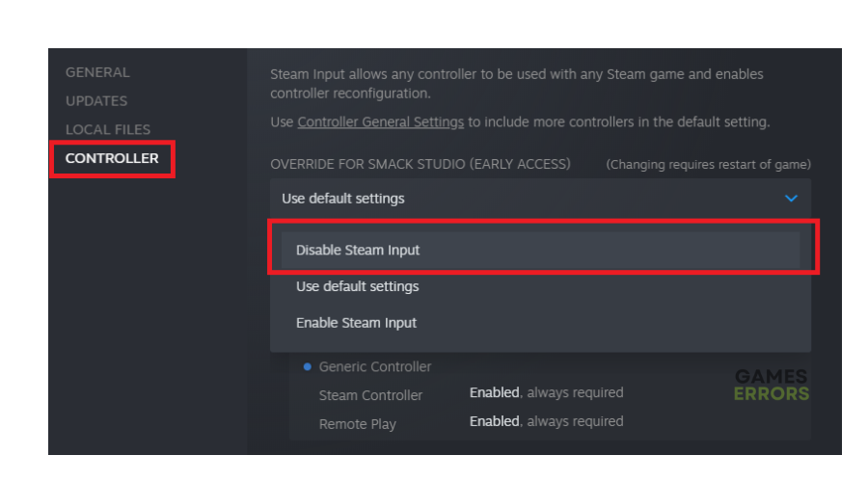Click the Override for Smack Studio heading
The width and height of the screenshot is (868, 482).
[x=420, y=164]
